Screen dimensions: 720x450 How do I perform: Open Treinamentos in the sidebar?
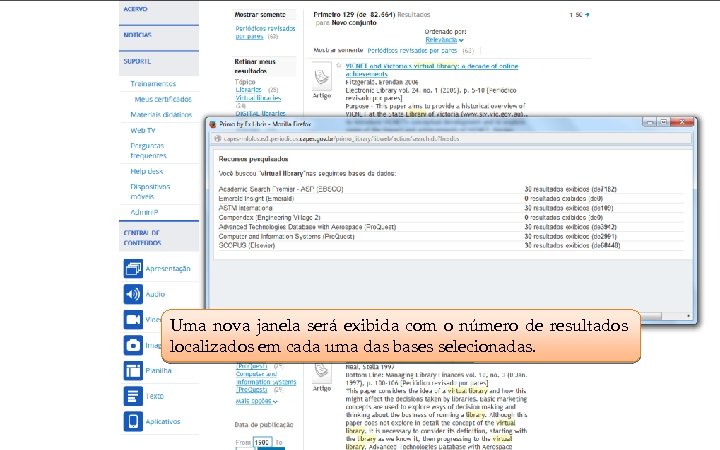coord(153,84)
